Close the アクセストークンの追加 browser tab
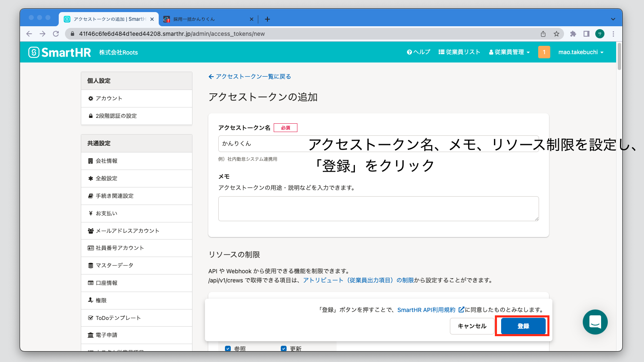Screen dimensions: 644x362 152,19
